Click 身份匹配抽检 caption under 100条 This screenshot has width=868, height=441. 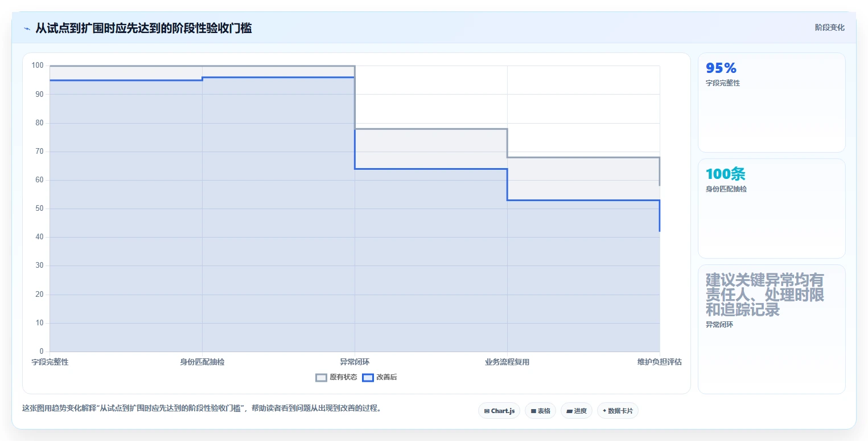pos(726,189)
